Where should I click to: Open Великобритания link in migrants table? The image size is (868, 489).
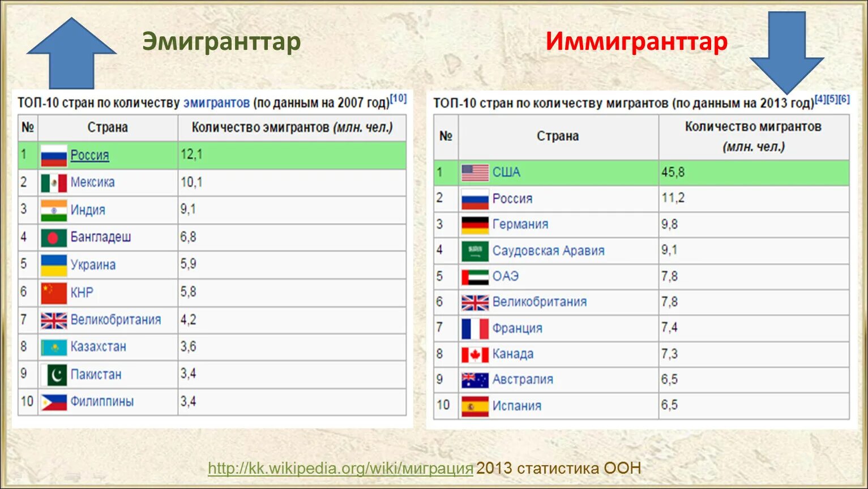[x=540, y=302]
